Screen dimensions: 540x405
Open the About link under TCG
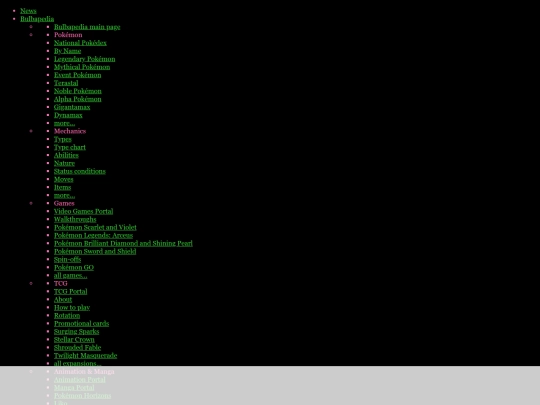point(63,300)
